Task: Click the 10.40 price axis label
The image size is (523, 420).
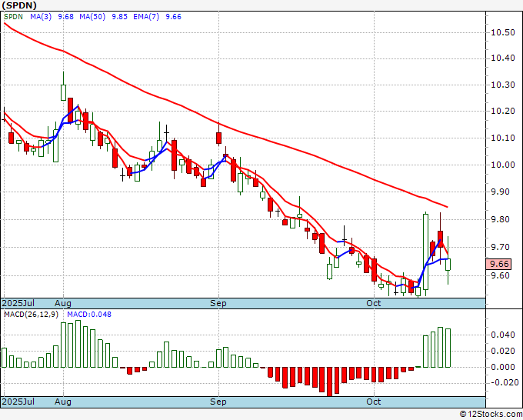Action: [x=503, y=58]
